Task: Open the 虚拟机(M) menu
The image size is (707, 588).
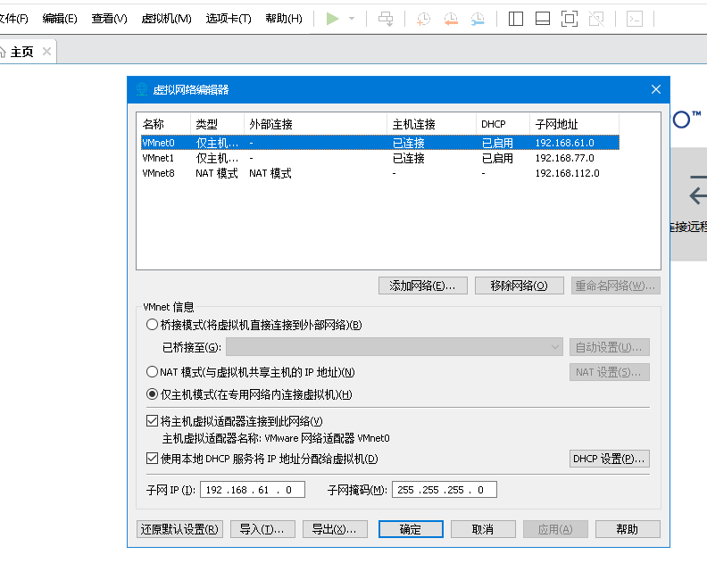Action: (x=166, y=19)
